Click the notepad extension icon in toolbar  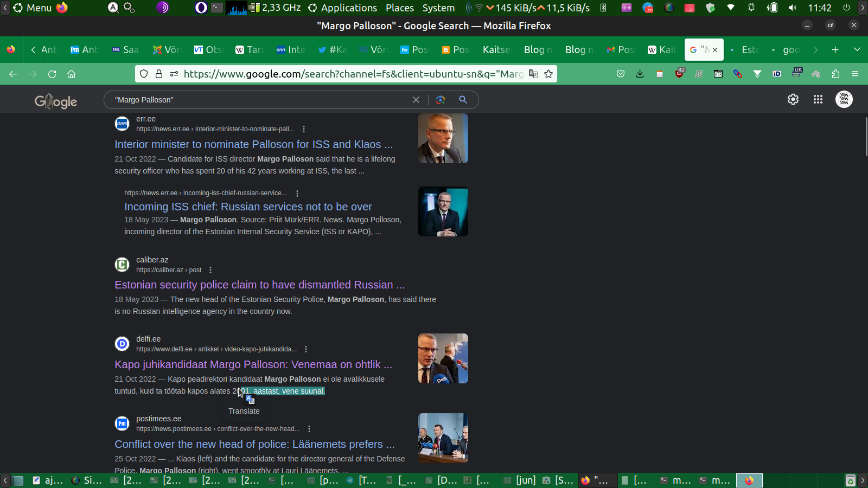[x=660, y=74]
